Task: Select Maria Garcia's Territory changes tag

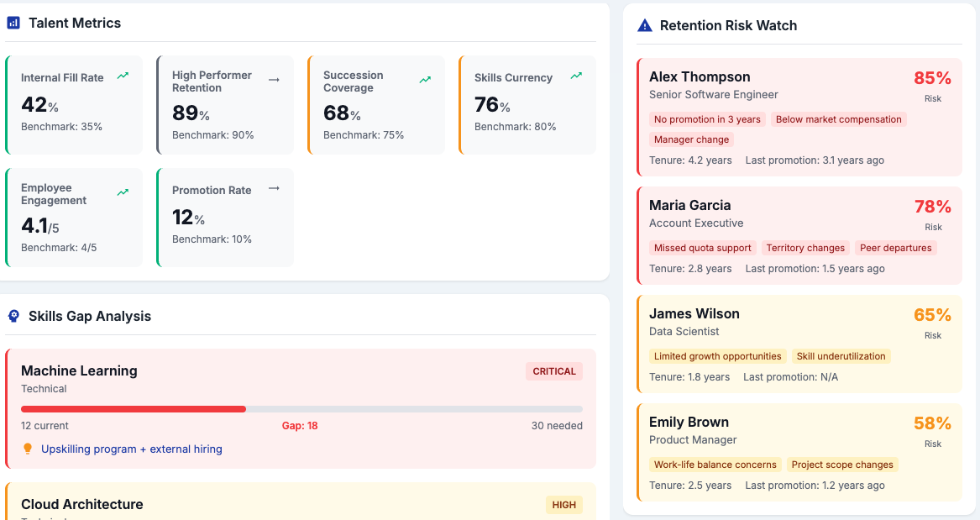Action: (x=805, y=248)
